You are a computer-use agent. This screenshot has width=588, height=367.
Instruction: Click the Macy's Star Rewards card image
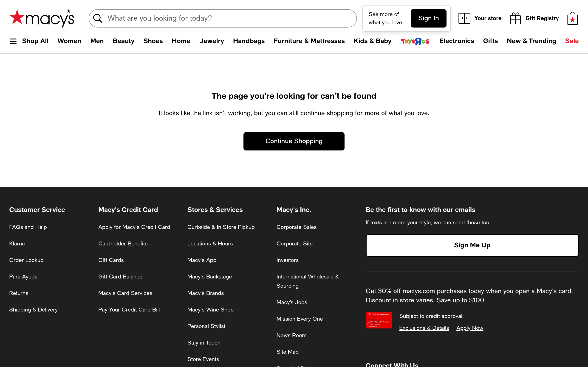(x=379, y=320)
